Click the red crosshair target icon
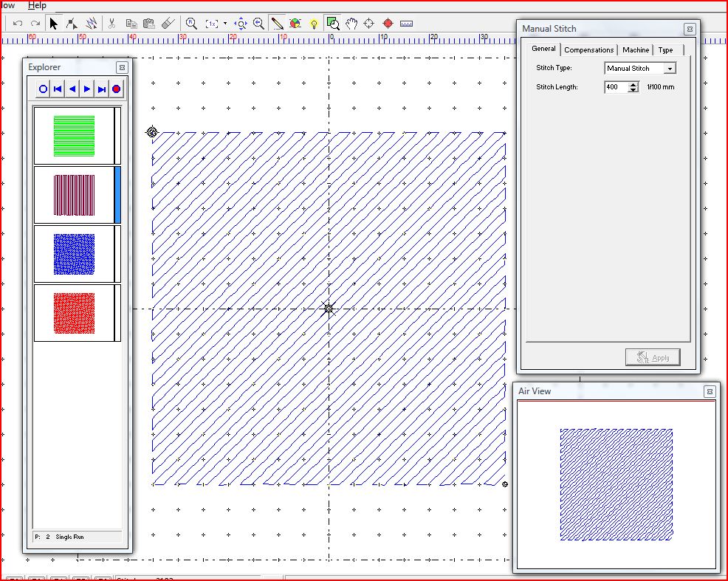This screenshot has height=581, width=728. click(388, 23)
